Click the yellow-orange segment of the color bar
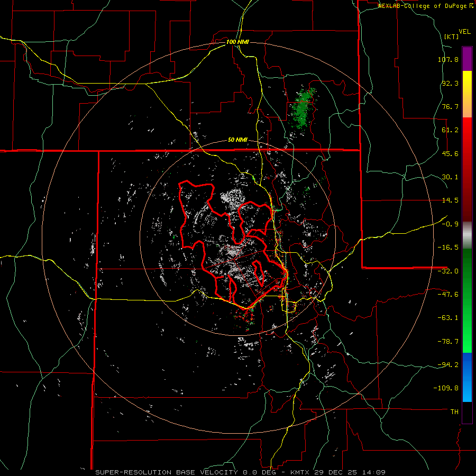The image size is (476, 476). click(467, 94)
